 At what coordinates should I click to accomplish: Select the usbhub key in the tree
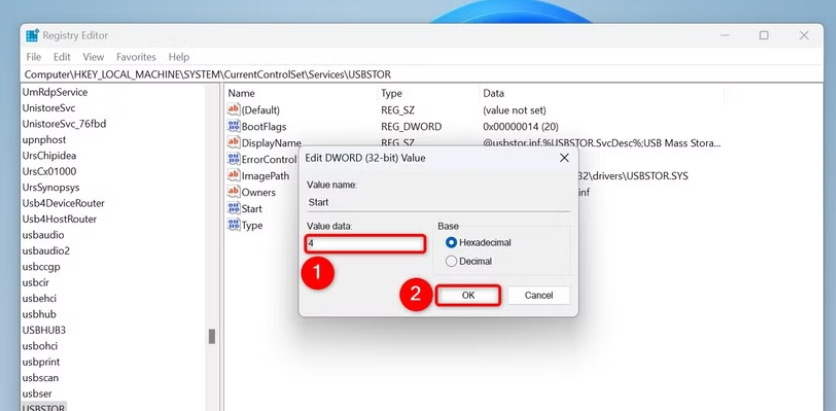tap(39, 314)
